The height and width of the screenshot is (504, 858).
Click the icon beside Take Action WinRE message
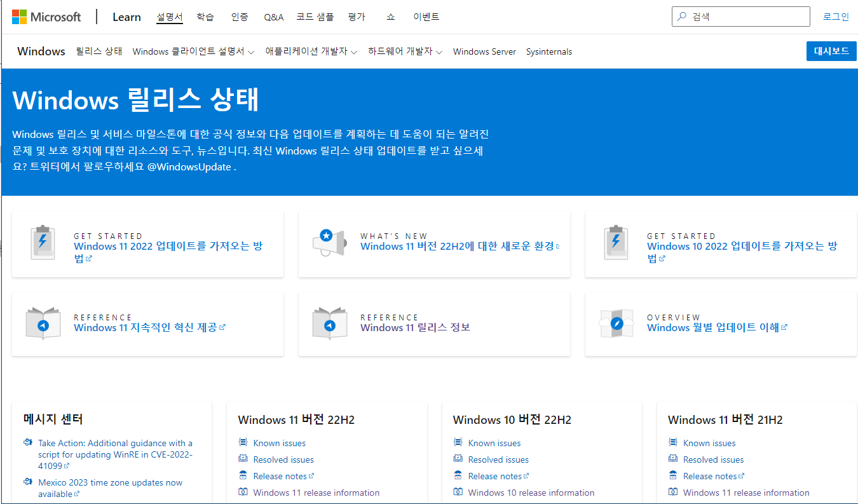coord(28,442)
